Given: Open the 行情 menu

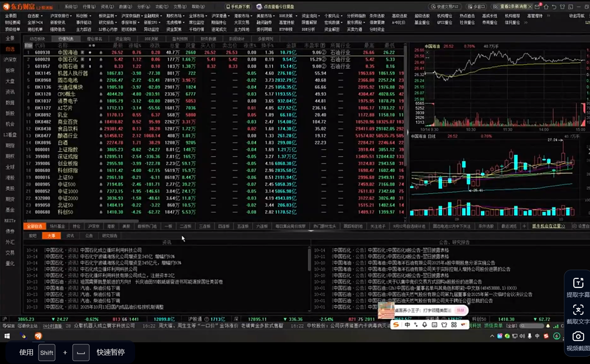Looking at the screenshot, I should click(89, 7).
